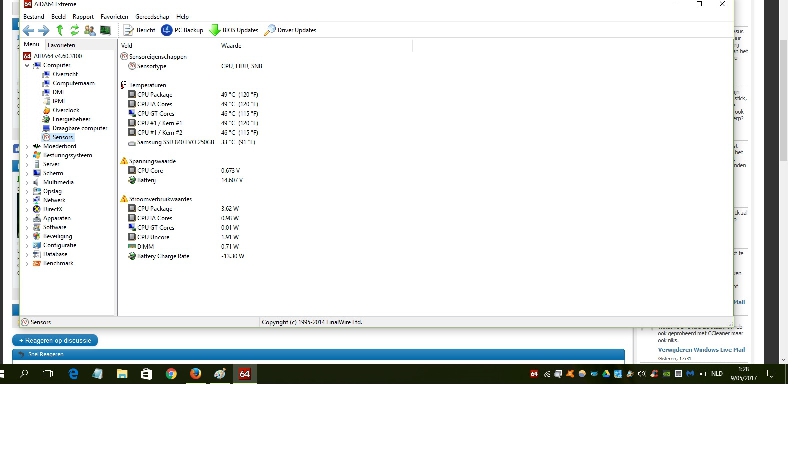This screenshot has height=450, width=800.
Task: Select the Battery voltage row
Action: coord(185,180)
